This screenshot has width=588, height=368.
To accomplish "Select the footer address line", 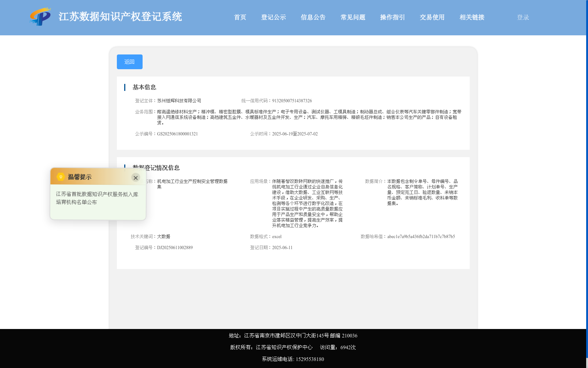I will click(x=293, y=336).
